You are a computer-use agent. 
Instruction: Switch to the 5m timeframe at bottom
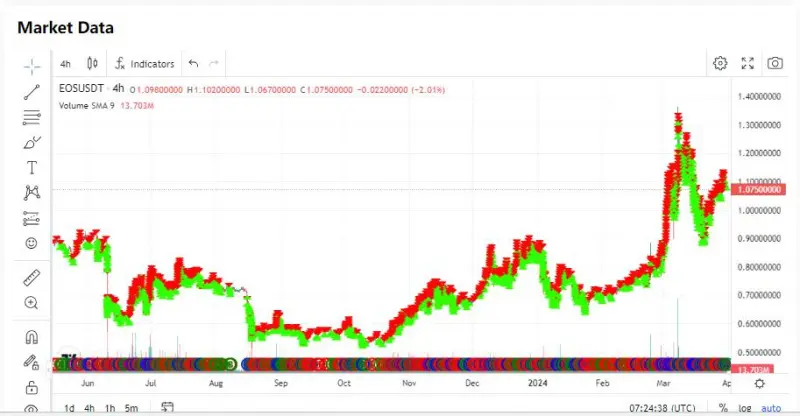tap(131, 408)
